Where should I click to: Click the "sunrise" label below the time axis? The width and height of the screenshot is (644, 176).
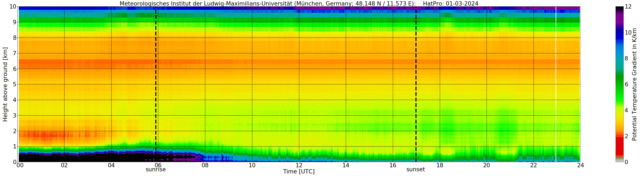[x=156, y=170]
